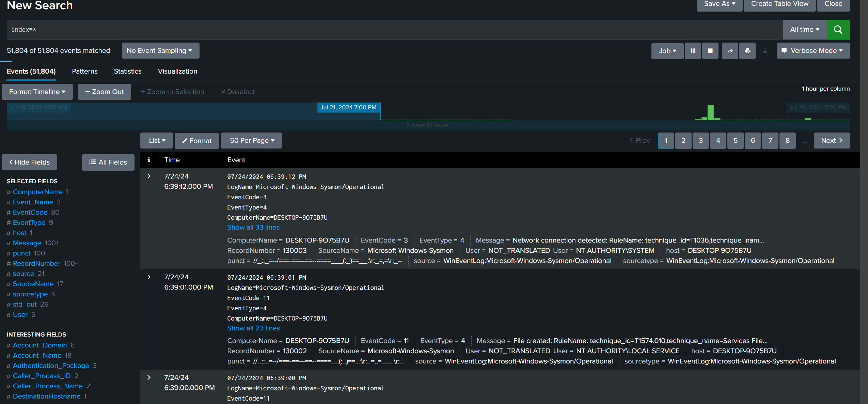Screen dimensions: 868x404
Task: Go to results page 5
Action: click(x=735, y=140)
